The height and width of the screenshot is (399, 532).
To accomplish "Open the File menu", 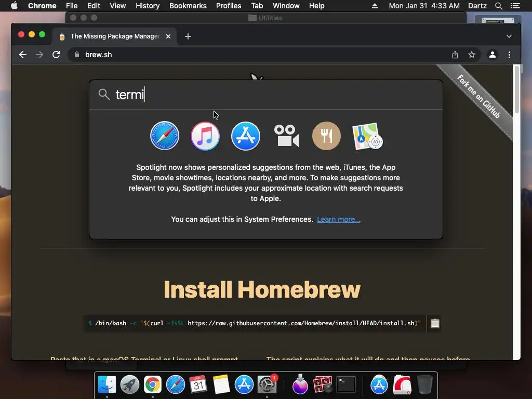I will tap(72, 6).
